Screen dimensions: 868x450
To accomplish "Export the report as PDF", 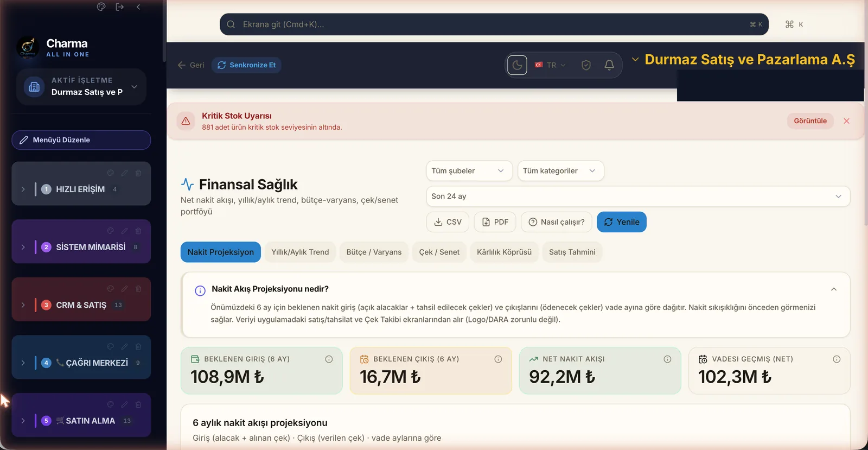I will pos(495,222).
